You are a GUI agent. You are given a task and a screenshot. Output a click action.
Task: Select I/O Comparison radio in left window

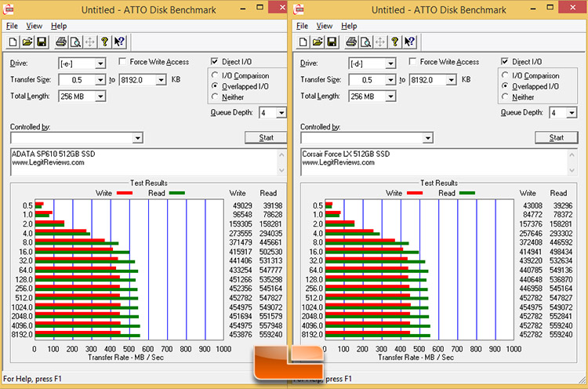(x=215, y=75)
